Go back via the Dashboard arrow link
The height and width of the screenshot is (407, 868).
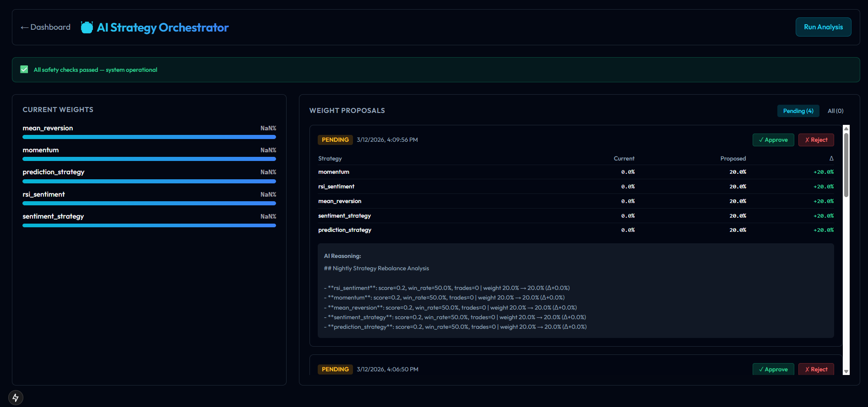(x=46, y=27)
